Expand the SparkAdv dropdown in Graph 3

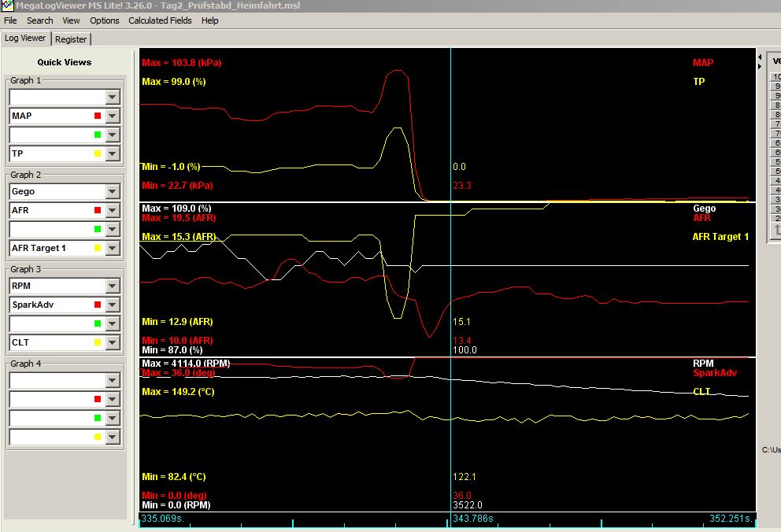tap(113, 305)
